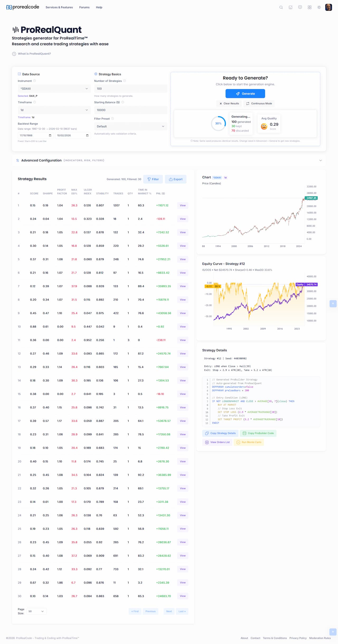Click the Strategy Basics gear icon
Screen dimensions: 338x644
point(96,74)
